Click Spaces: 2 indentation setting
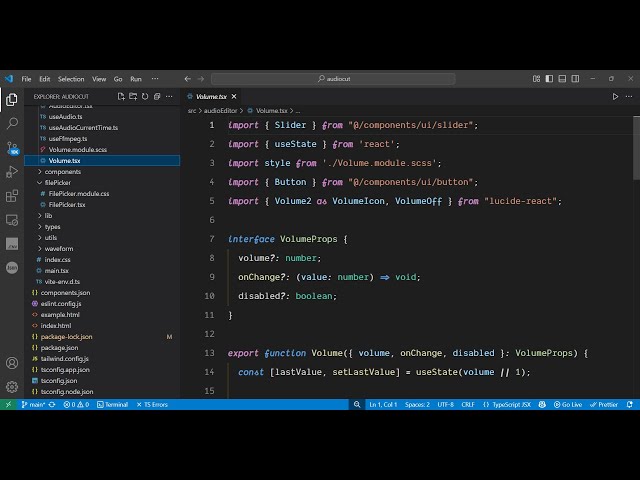 (417, 404)
